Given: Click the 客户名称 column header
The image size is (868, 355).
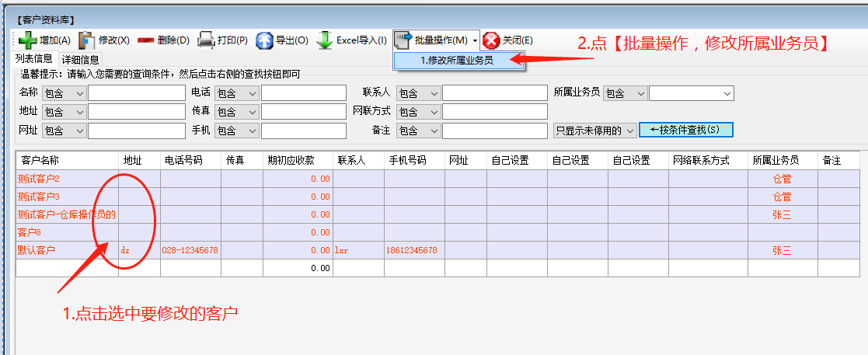Looking at the screenshot, I should 66,161.
